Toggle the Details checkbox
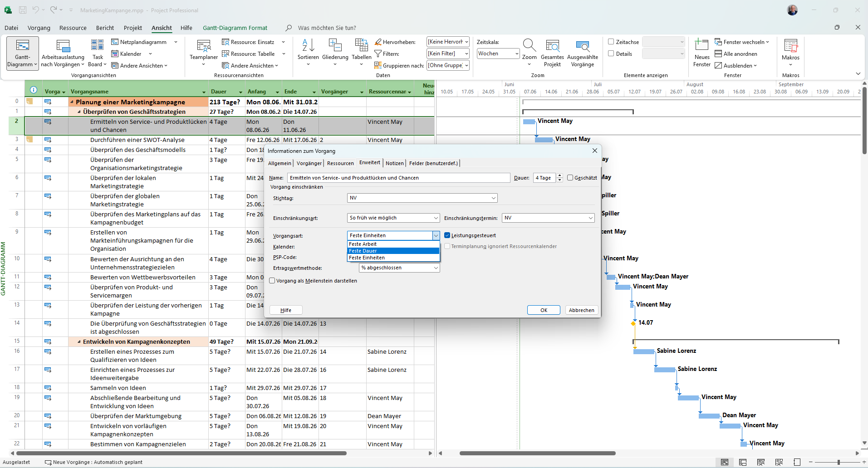The width and height of the screenshot is (868, 468). [x=611, y=54]
